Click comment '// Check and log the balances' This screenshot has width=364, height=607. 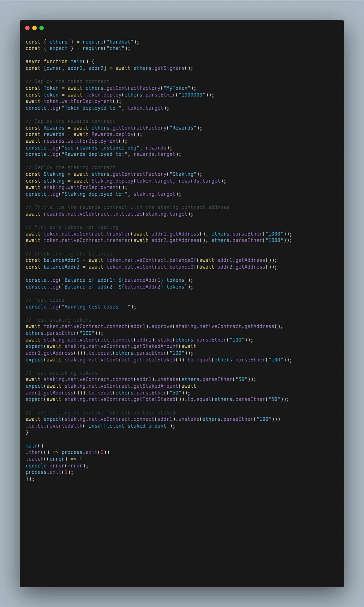tap(69, 254)
